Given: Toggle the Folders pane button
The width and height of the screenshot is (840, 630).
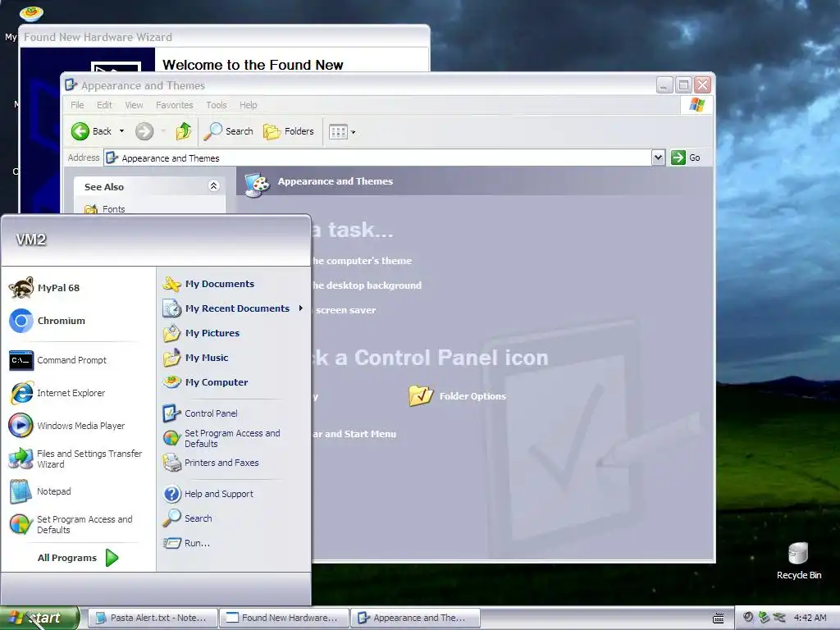Looking at the screenshot, I should point(288,131).
